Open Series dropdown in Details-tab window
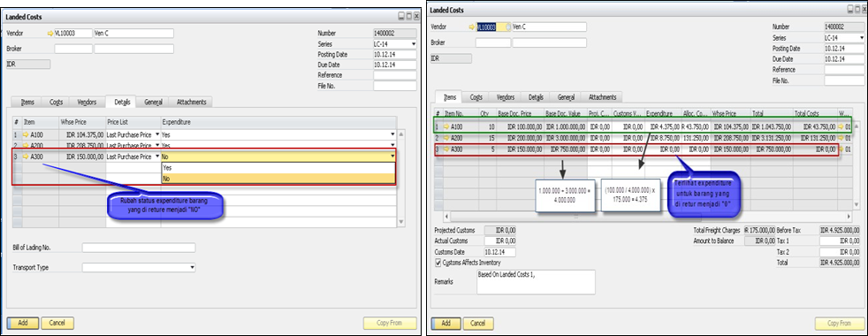This screenshot has height=336, width=868. pos(413,43)
